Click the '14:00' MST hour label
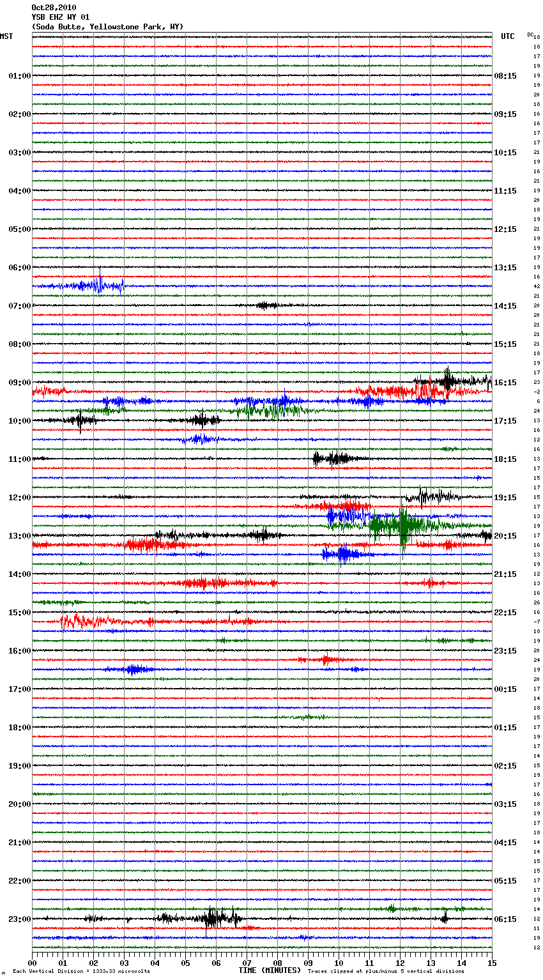The width and height of the screenshot is (543, 980). pos(19,574)
